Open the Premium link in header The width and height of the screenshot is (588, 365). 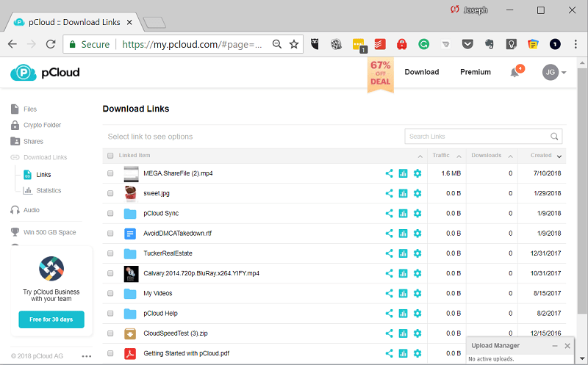[x=476, y=72]
